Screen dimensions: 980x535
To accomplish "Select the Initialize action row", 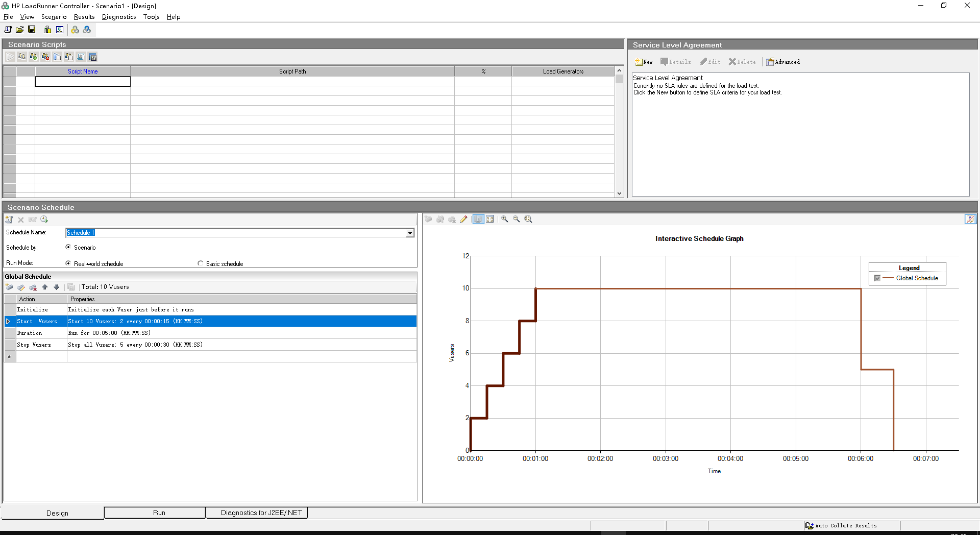I will coord(210,309).
